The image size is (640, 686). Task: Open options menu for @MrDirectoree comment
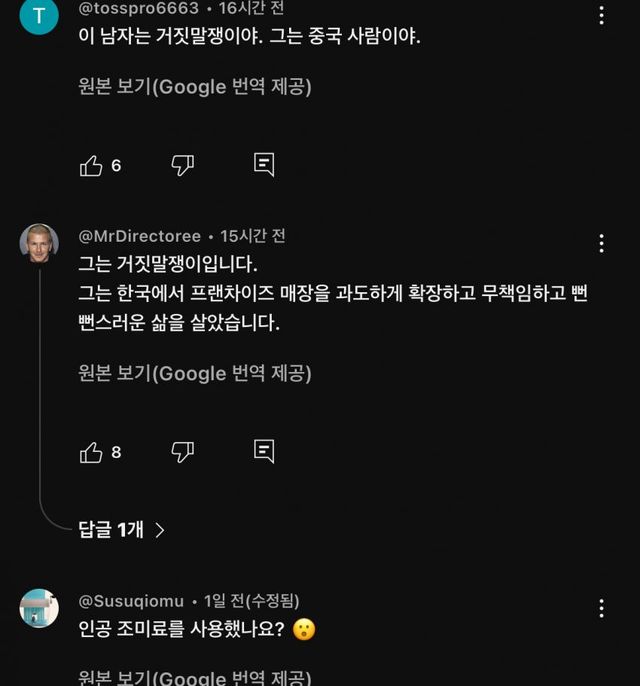(x=601, y=243)
